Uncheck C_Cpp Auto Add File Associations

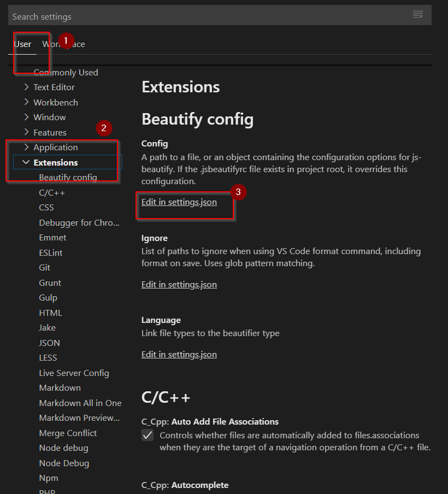pos(148,435)
